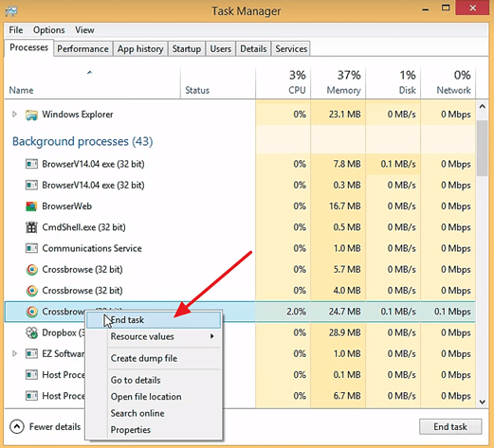Click the EZ Software process icon

click(31, 353)
